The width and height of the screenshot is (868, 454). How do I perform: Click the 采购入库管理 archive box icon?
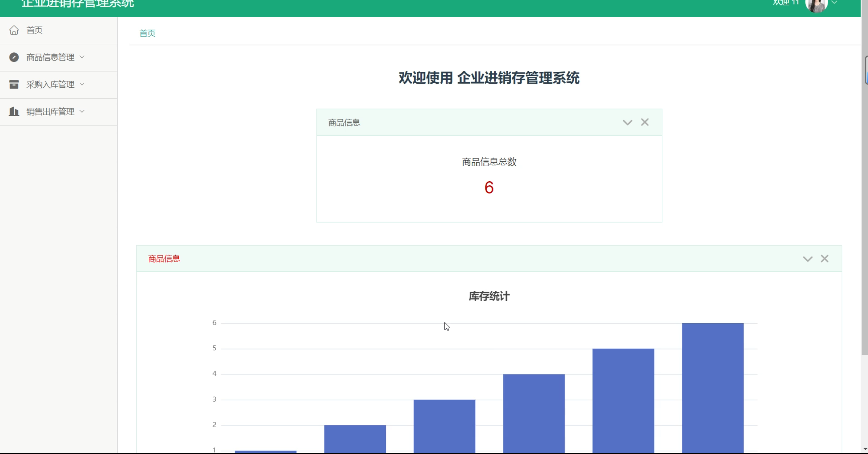tap(14, 84)
